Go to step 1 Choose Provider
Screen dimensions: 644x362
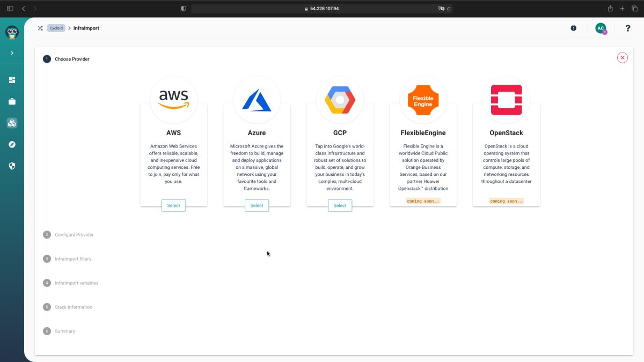point(66,59)
